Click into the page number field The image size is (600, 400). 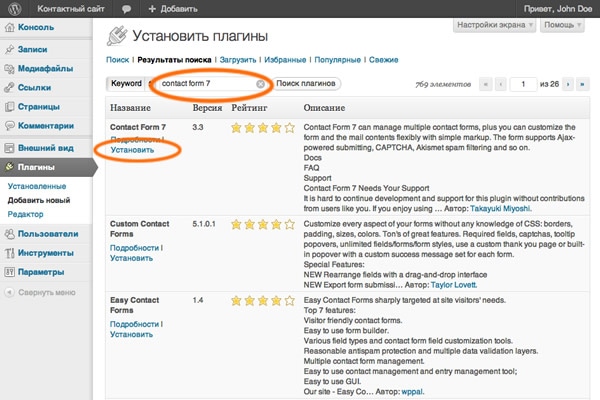pyautogui.click(x=522, y=85)
